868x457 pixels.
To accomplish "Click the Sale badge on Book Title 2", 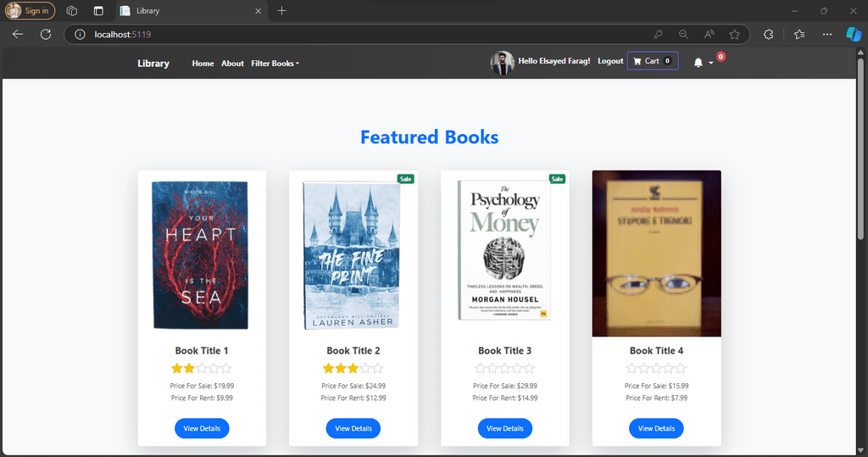I will click(406, 179).
